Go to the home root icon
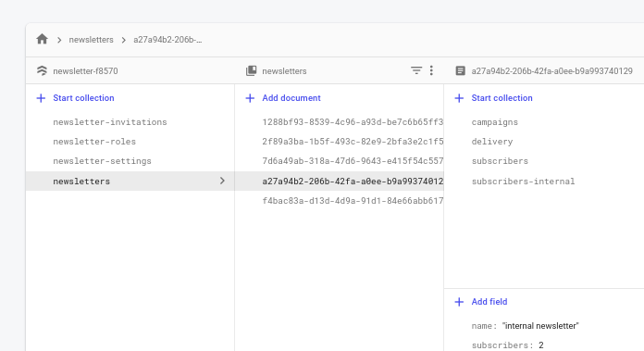644x351 pixels. point(42,40)
